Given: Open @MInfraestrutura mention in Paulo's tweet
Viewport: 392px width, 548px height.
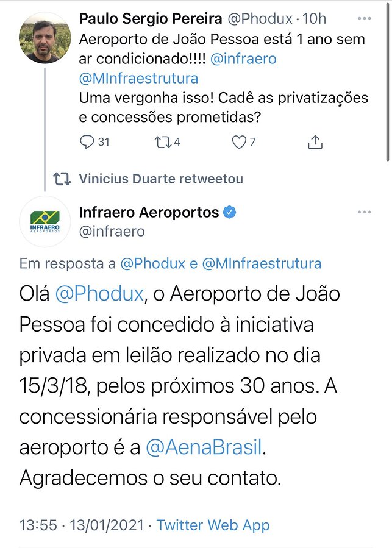Looking at the screenshot, I should [139, 78].
